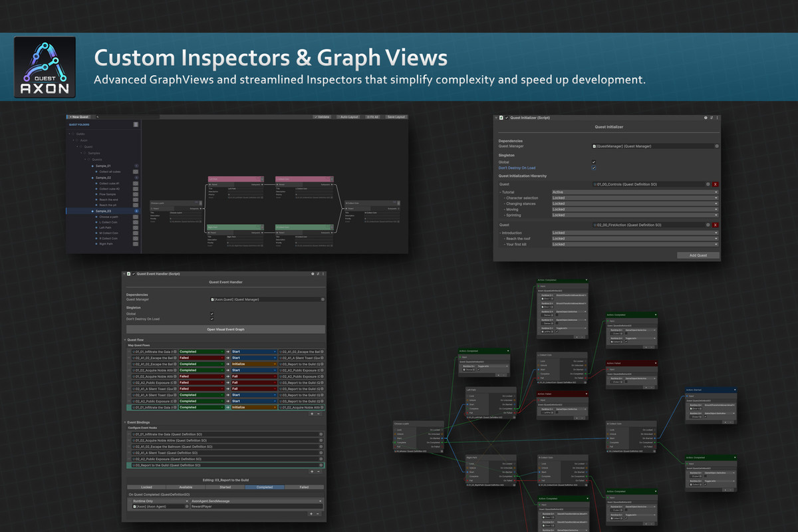This screenshot has height=532, width=798.
Task: Select Sample_02 in quest folders tree
Action: [x=103, y=178]
